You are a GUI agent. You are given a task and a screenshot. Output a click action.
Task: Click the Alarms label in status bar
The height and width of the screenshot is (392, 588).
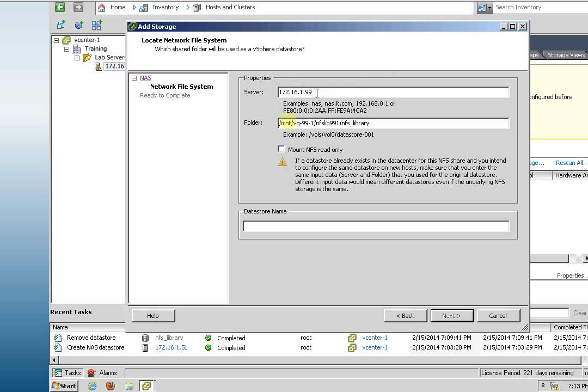(108, 372)
